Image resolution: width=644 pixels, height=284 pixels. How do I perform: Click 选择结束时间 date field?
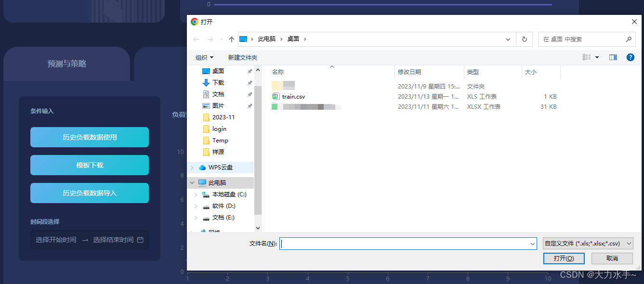coord(113,240)
